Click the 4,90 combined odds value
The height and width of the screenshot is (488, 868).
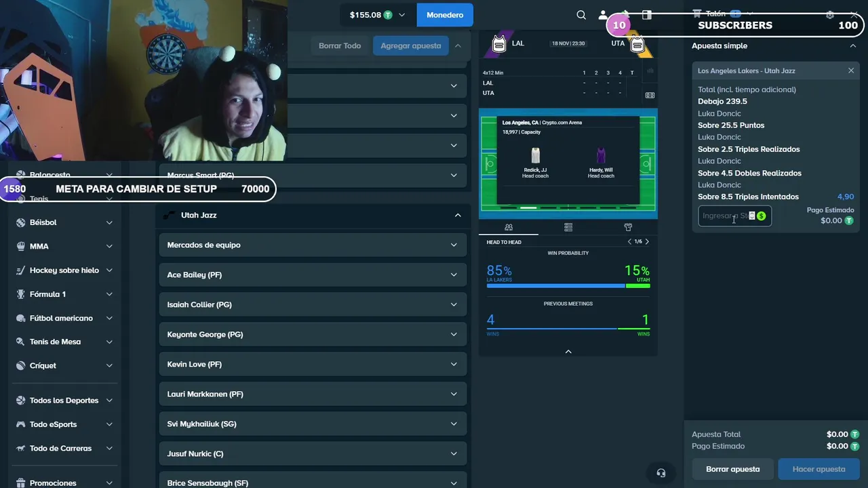coord(846,197)
